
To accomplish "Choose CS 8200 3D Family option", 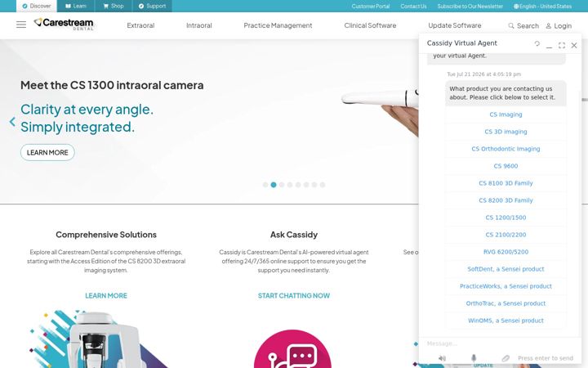I will (x=506, y=200).
